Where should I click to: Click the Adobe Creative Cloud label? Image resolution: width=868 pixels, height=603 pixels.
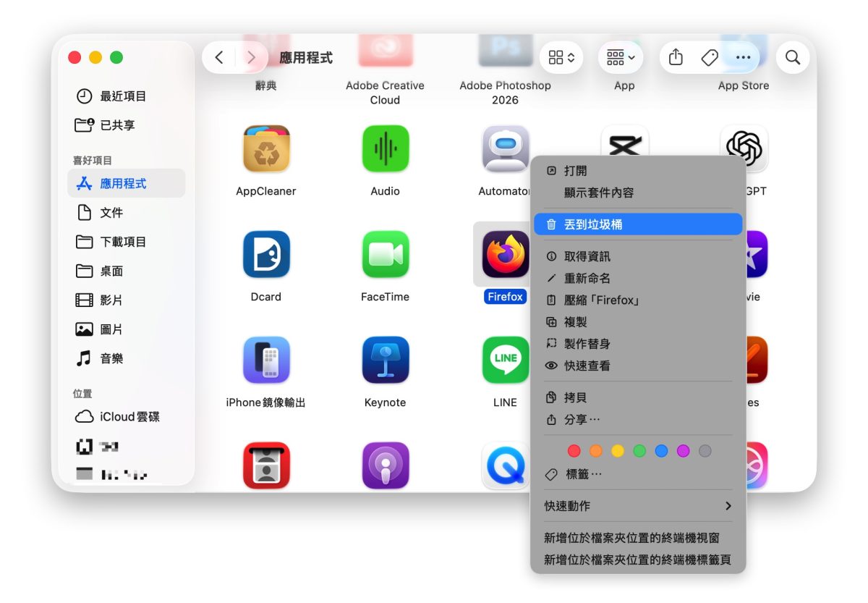click(x=385, y=93)
